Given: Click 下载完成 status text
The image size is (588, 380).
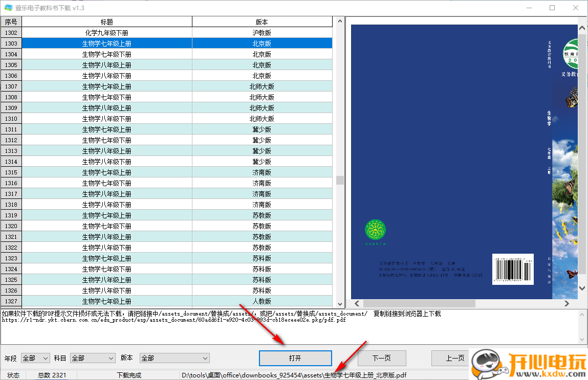Looking at the screenshot, I should 129,375.
